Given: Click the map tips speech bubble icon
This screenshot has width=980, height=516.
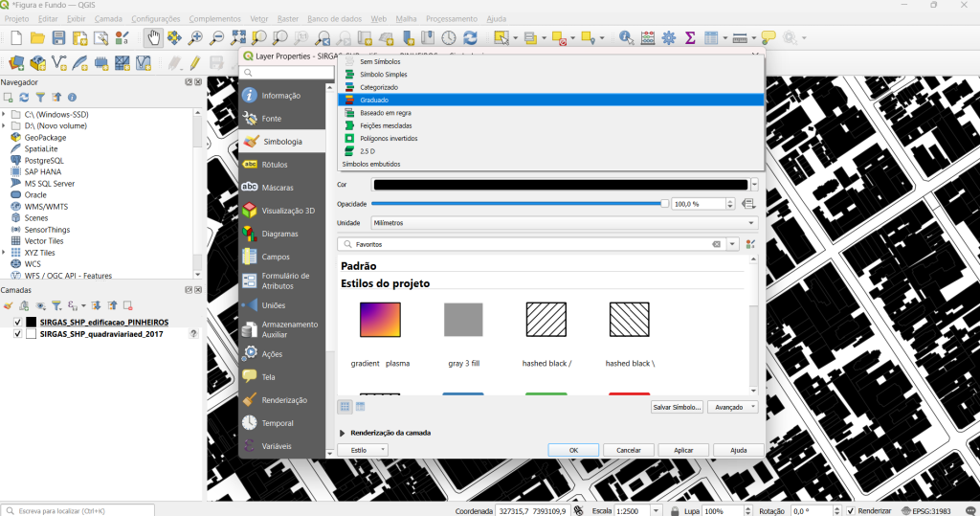Looking at the screenshot, I should click(768, 38).
